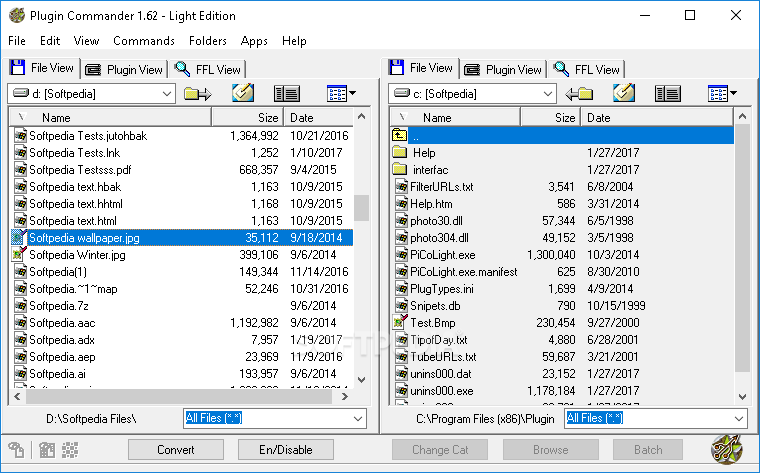Click the En/Disable button

[285, 450]
